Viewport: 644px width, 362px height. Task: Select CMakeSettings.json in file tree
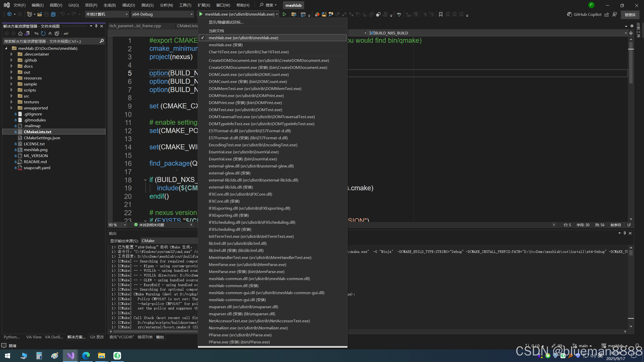pos(42,138)
